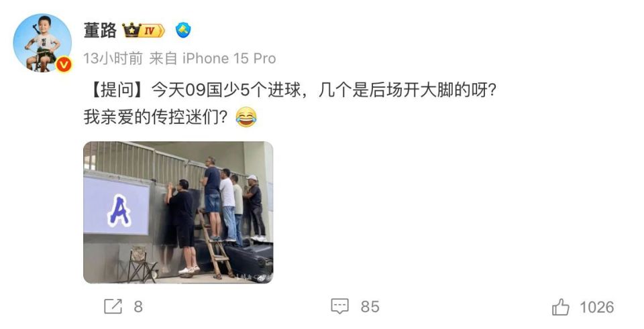644x329 pixels.
Task: Click the folding chair in the photo
Action: pos(142,265)
